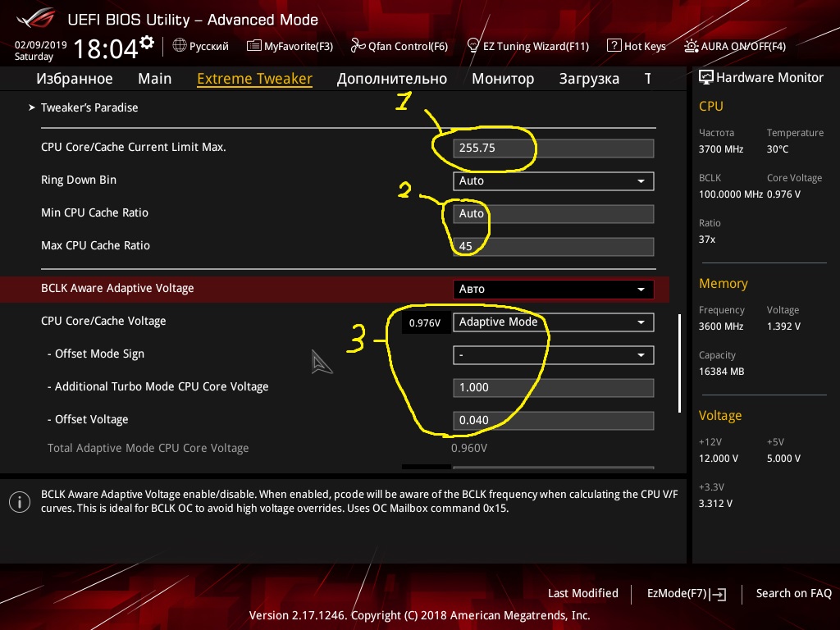
Task: Click the settings list scrollbar
Action: coord(679,363)
